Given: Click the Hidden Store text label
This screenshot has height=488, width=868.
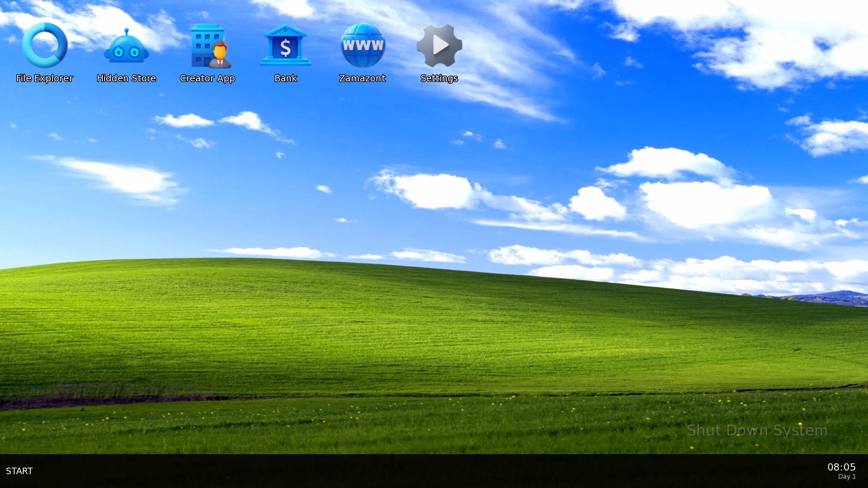Looking at the screenshot, I should (x=126, y=78).
